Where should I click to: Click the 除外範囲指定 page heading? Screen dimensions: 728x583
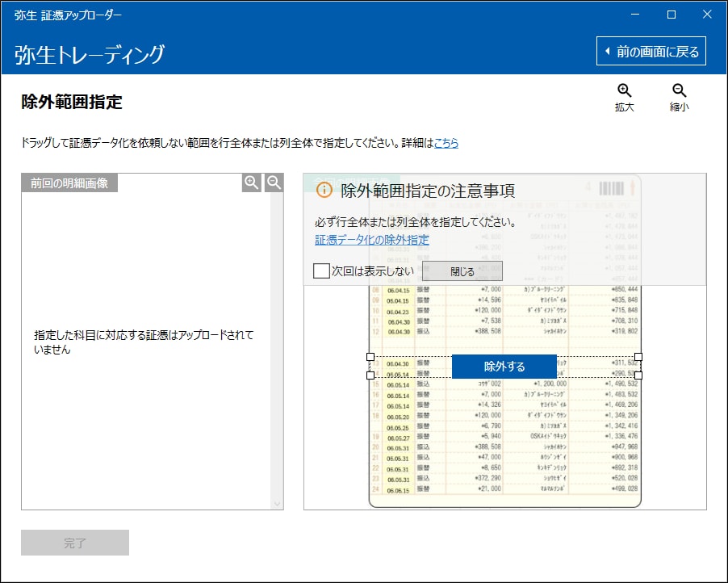72,102
